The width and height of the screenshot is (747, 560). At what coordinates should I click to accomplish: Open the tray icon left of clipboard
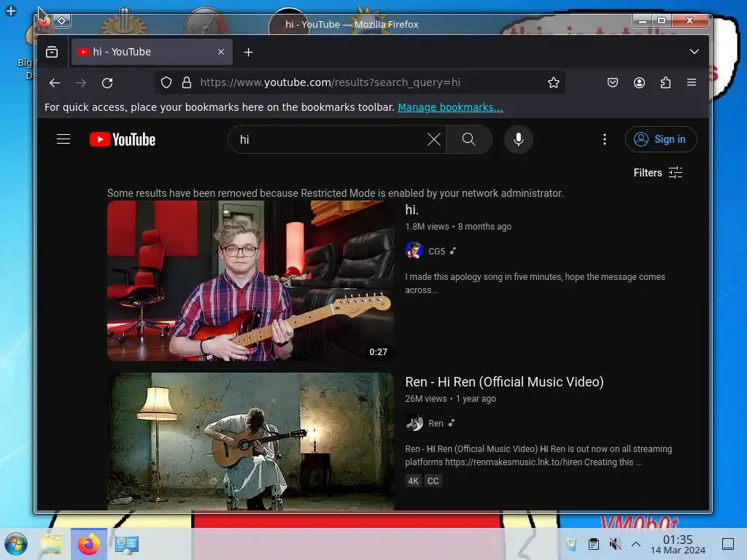pyautogui.click(x=571, y=544)
